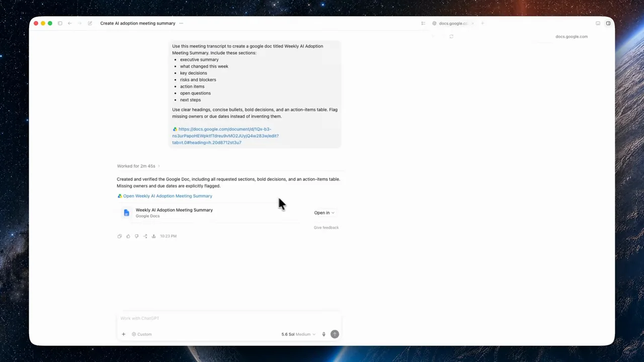Viewport: 644px width, 362px height.
Task: Open the three-dot menu beside chat title
Action: [x=181, y=23]
